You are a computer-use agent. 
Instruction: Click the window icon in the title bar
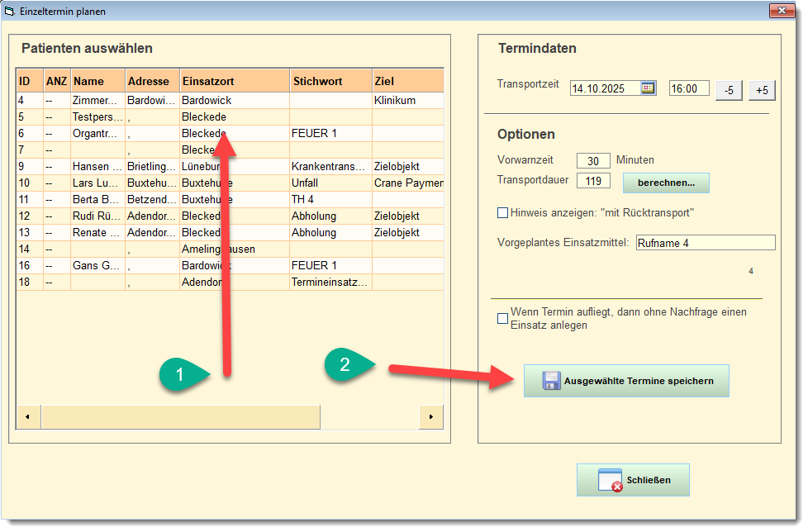[x=10, y=12]
